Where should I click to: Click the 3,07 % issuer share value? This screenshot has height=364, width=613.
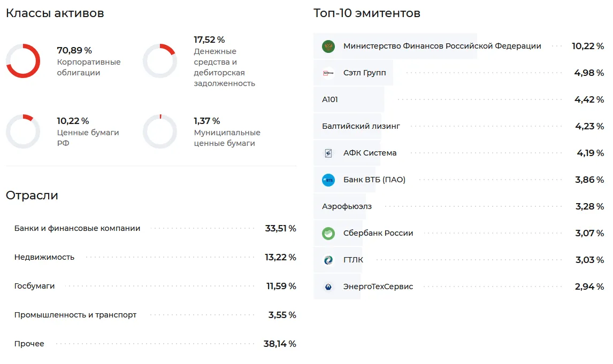point(589,233)
